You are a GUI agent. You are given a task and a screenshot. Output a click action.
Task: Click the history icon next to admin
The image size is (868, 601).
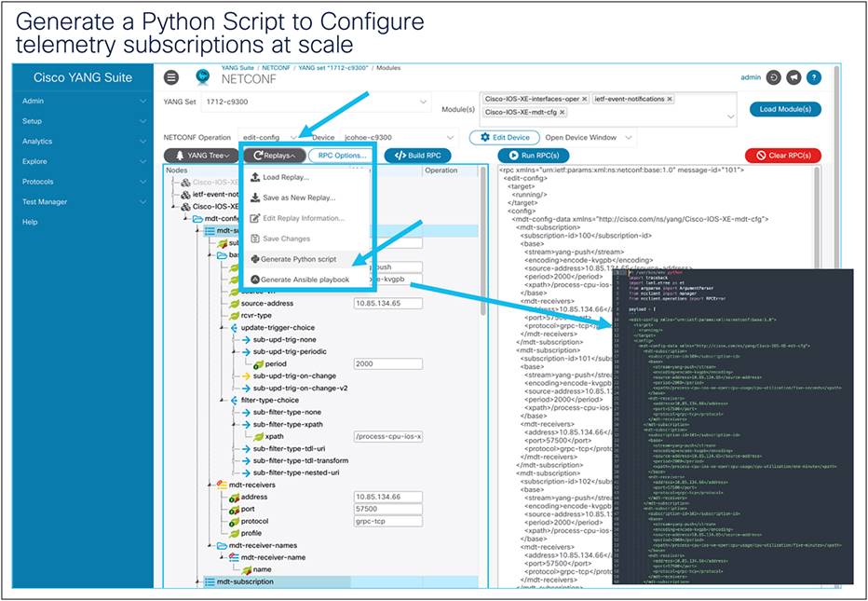(774, 77)
